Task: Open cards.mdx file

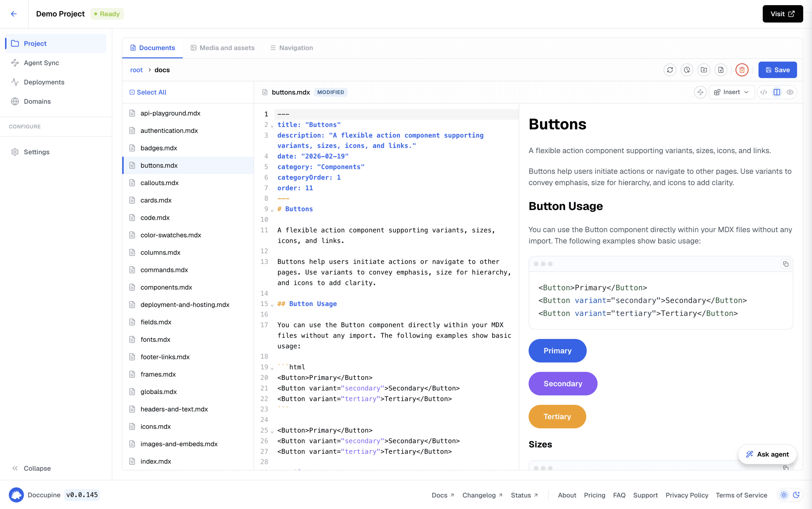Action: pyautogui.click(x=188, y=200)
